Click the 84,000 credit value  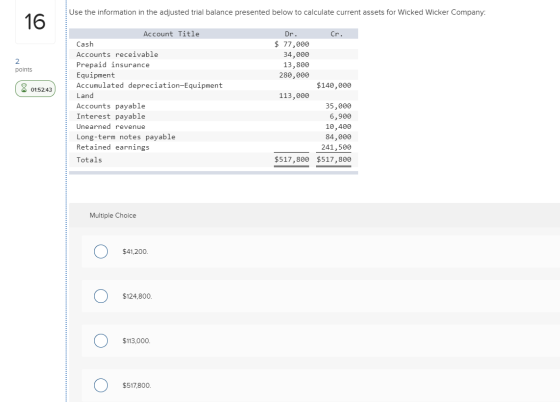338,137
